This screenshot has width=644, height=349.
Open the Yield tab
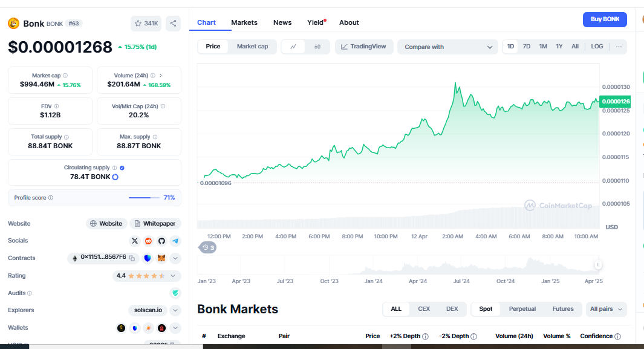click(317, 22)
